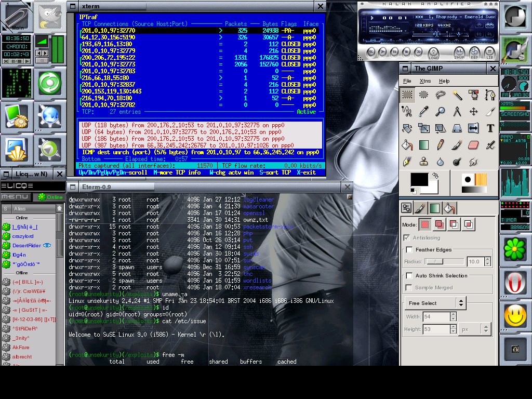The image size is (532, 399).
Task: Select the Bucket Fill tool
Action: pyautogui.click(x=407, y=145)
